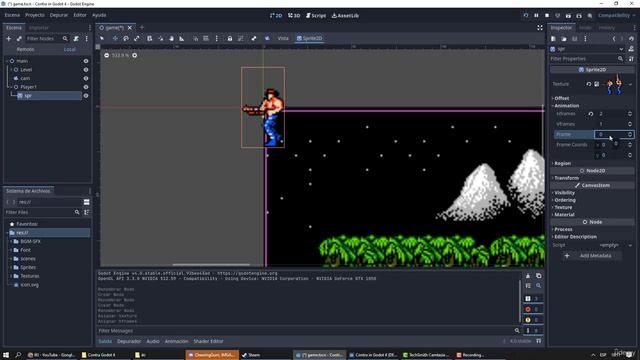The height and width of the screenshot is (360, 640).
Task: Hide the spr sprite node
Action: [x=86, y=96]
